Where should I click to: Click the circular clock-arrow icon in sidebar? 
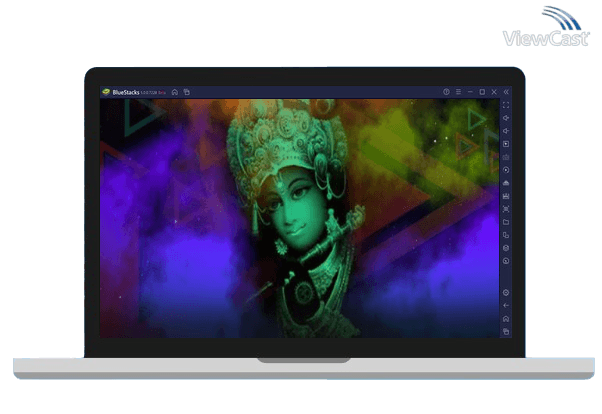coord(506,261)
